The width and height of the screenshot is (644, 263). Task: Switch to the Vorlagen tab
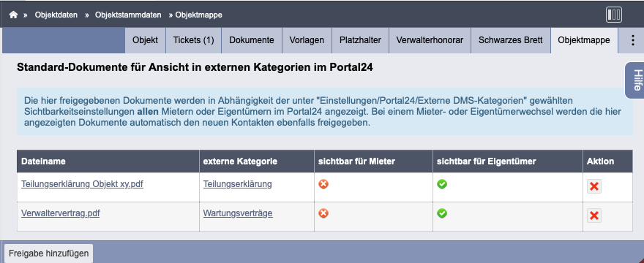point(307,40)
